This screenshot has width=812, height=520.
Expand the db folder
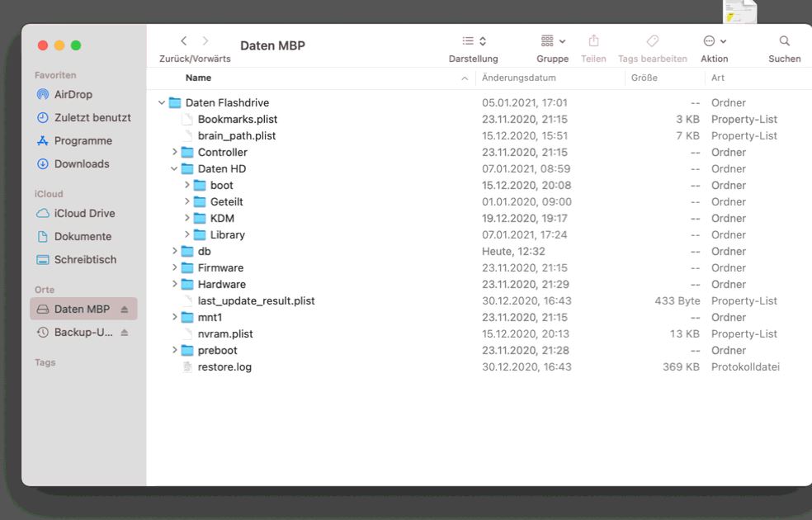click(x=174, y=251)
